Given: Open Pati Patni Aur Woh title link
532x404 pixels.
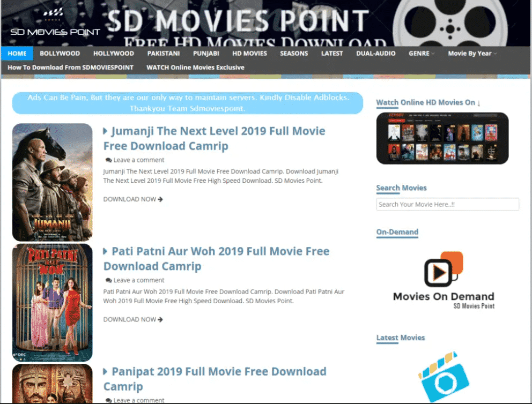Looking at the screenshot, I should pyautogui.click(x=216, y=259).
